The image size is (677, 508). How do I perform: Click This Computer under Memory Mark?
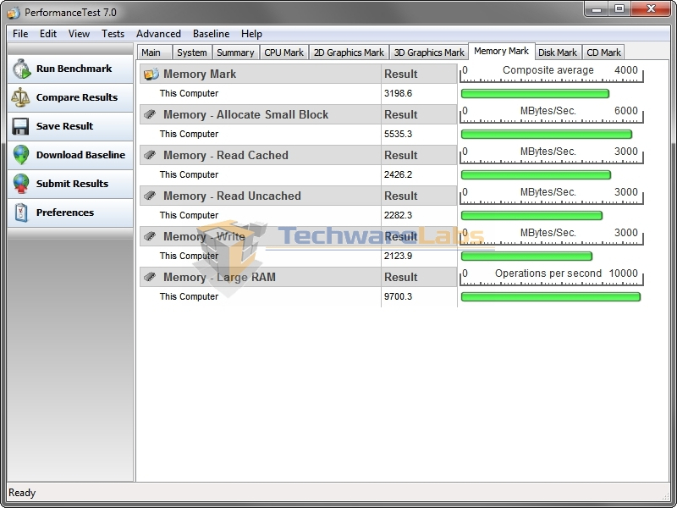tap(189, 93)
